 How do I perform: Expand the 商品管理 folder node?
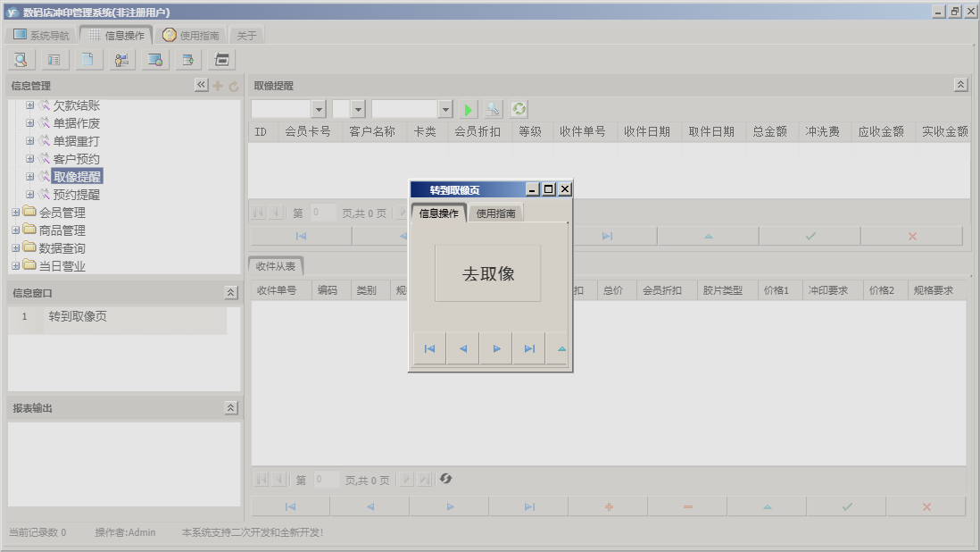[x=16, y=230]
